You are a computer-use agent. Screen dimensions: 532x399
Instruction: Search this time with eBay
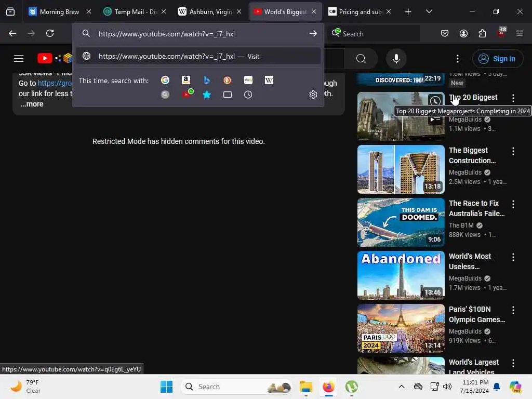[x=248, y=80]
